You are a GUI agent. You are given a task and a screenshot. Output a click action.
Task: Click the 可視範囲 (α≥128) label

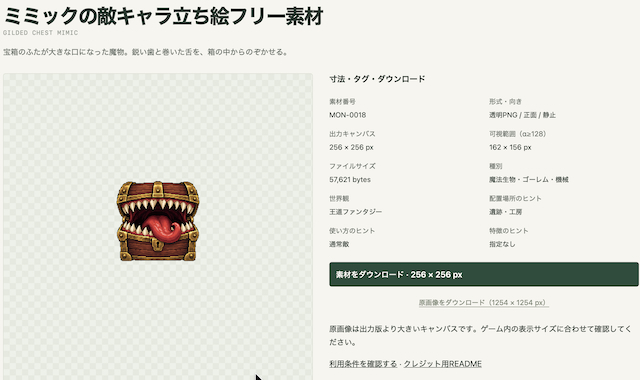pyautogui.click(x=518, y=134)
